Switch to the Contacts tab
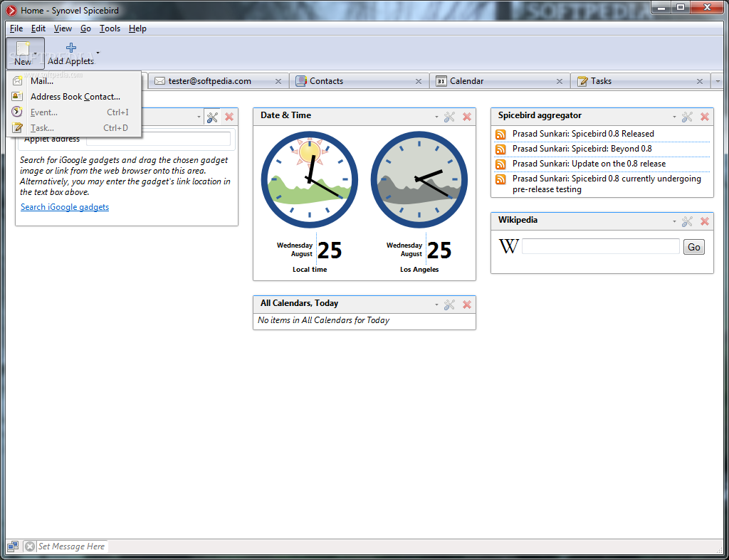The height and width of the screenshot is (560, 729). [x=359, y=81]
